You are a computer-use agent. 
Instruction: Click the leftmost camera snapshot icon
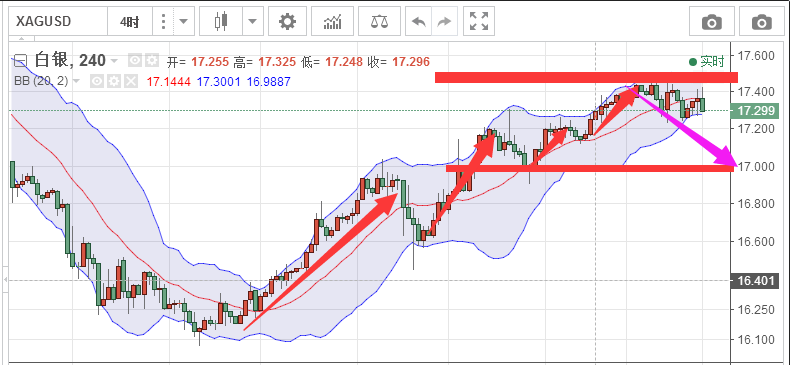712,22
